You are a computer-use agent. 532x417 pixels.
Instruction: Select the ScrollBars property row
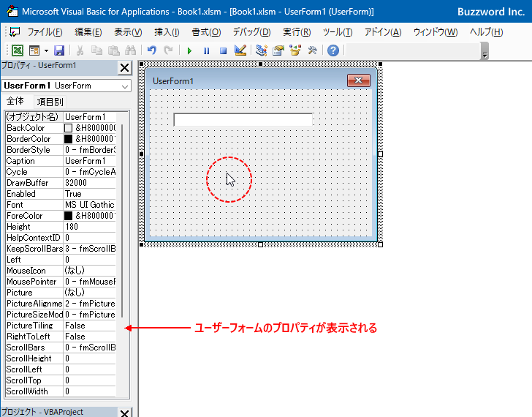coord(61,347)
